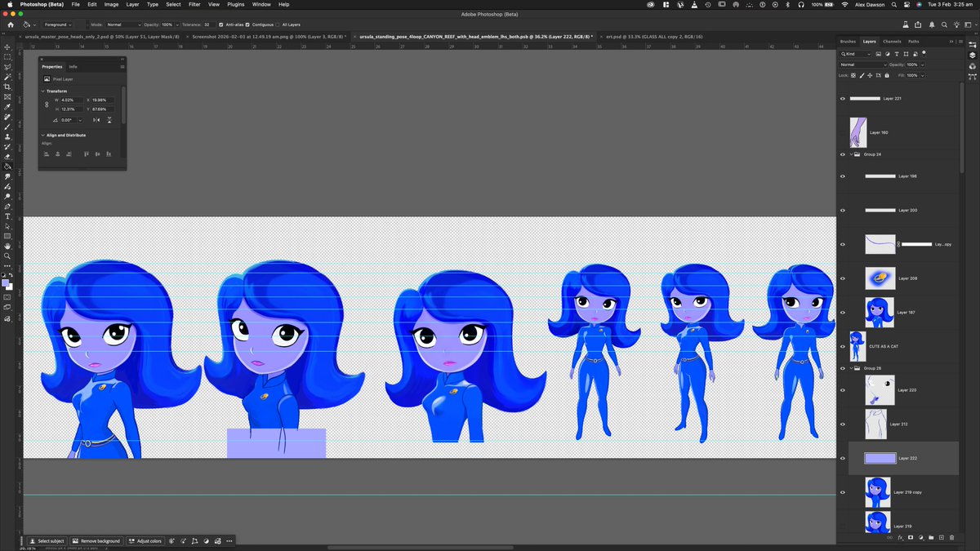Open the Mode dropdown in the options bar
980x551 pixels.
pyautogui.click(x=122, y=25)
